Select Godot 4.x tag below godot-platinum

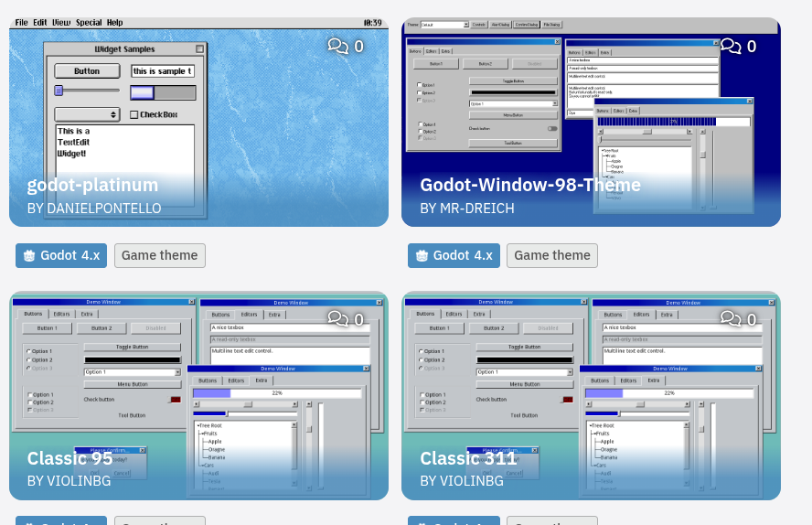click(61, 256)
